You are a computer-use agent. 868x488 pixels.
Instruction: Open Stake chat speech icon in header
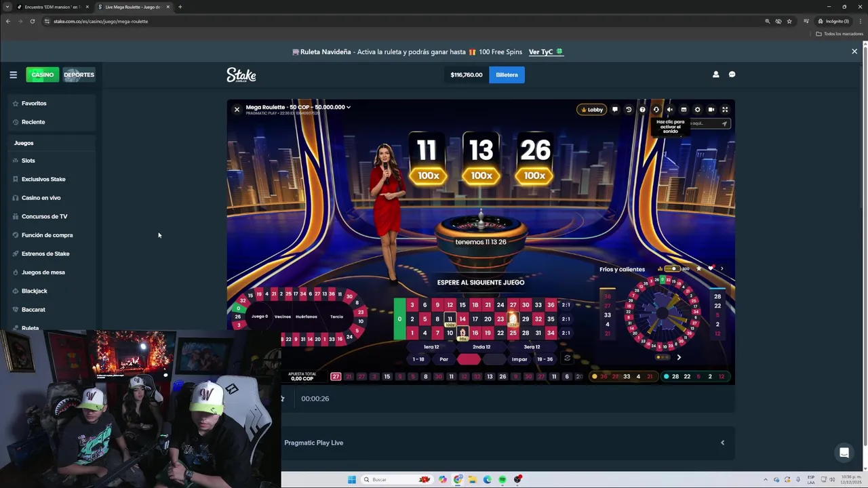732,75
